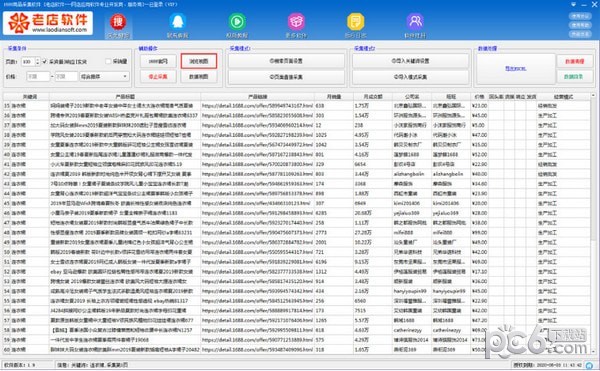The image size is (600, 371).
Task: Click monthly sales value 2773
Action: (x=321, y=233)
